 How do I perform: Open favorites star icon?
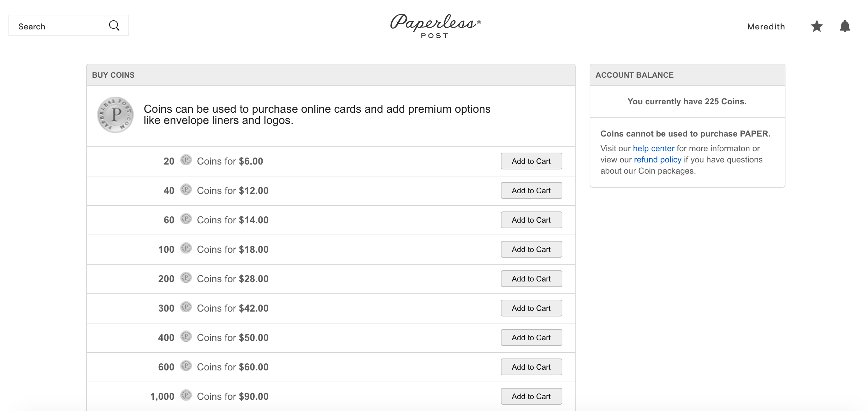point(817,26)
